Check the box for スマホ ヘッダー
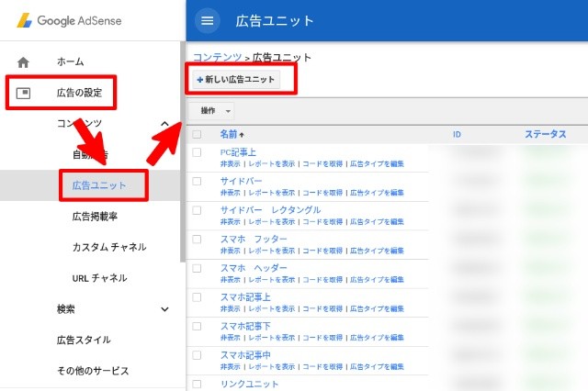588x391 pixels. [197, 268]
